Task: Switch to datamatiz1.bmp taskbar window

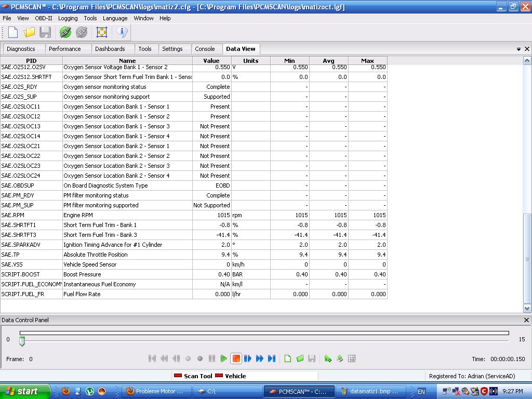Action: pyautogui.click(x=370, y=391)
